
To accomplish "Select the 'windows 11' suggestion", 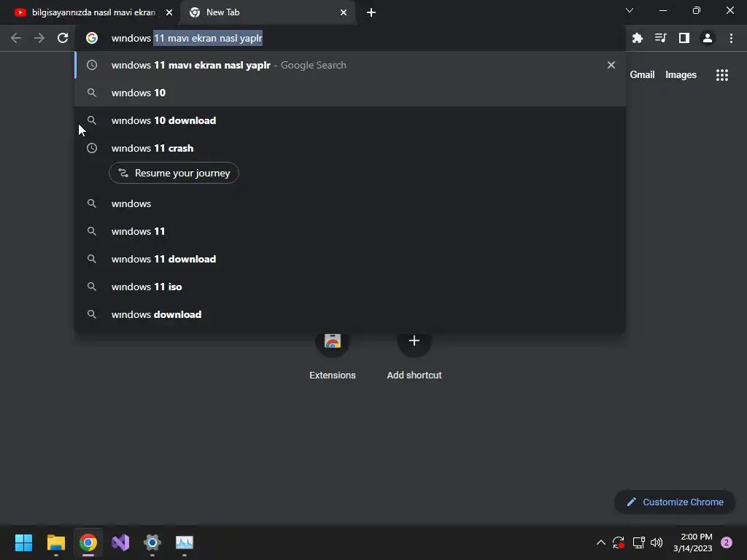I will (350, 231).
